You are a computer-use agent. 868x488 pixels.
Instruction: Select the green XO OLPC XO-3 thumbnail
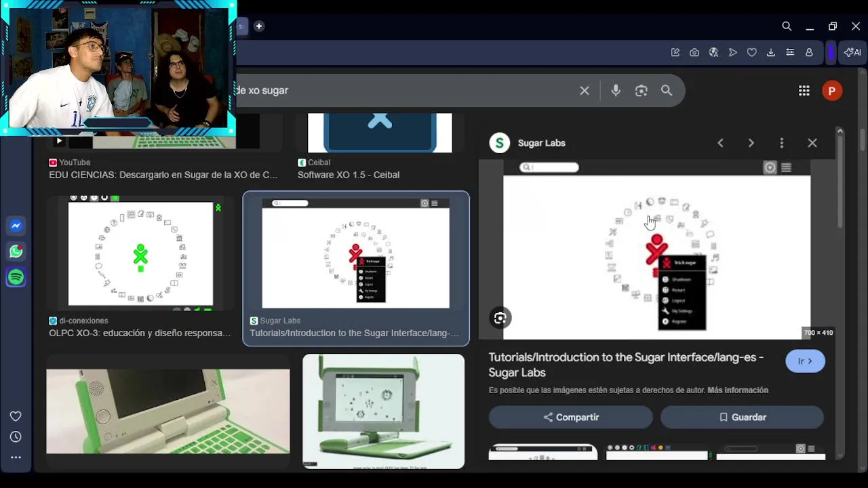tap(140, 253)
